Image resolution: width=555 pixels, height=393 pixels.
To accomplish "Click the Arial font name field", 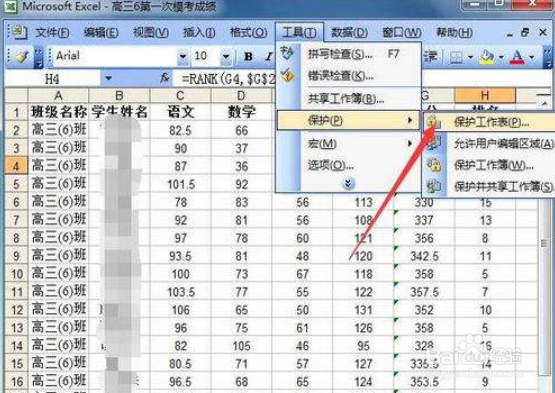I will point(115,56).
